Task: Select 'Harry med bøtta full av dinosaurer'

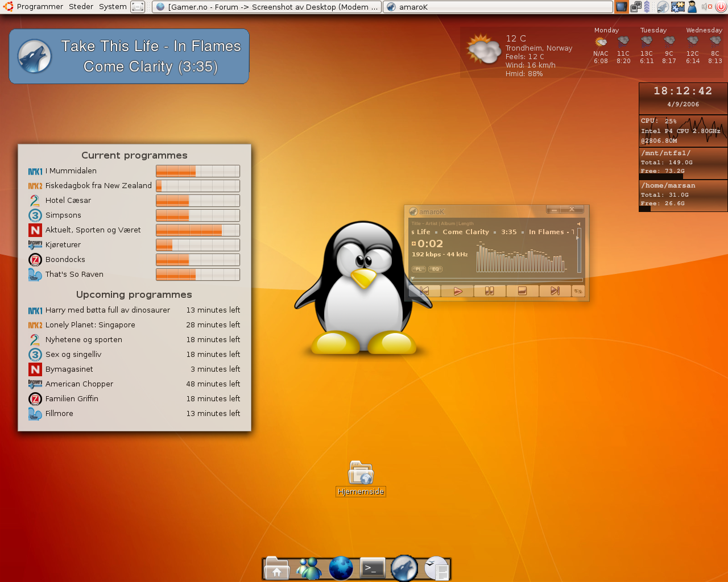Action: (x=107, y=310)
